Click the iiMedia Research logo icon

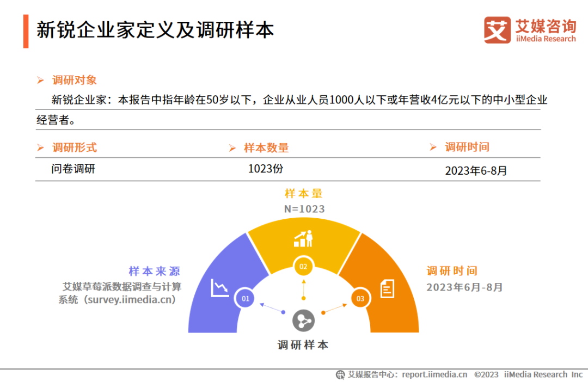click(x=497, y=30)
